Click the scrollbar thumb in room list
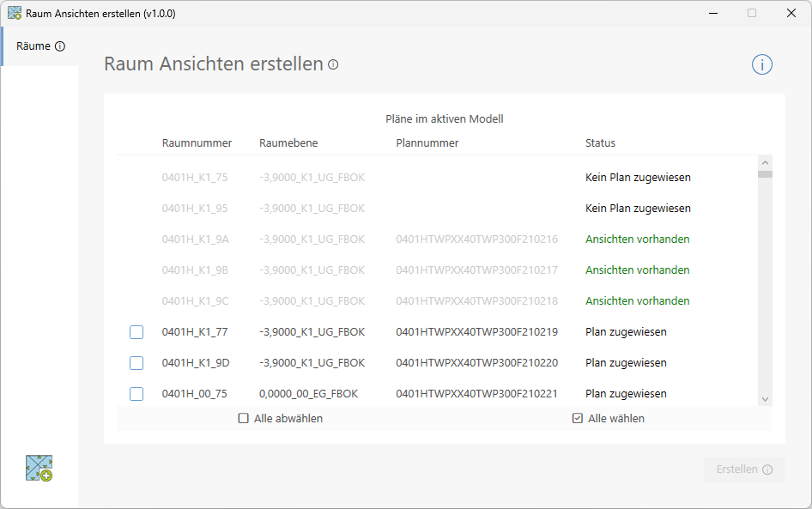The height and width of the screenshot is (509, 812). click(x=765, y=174)
